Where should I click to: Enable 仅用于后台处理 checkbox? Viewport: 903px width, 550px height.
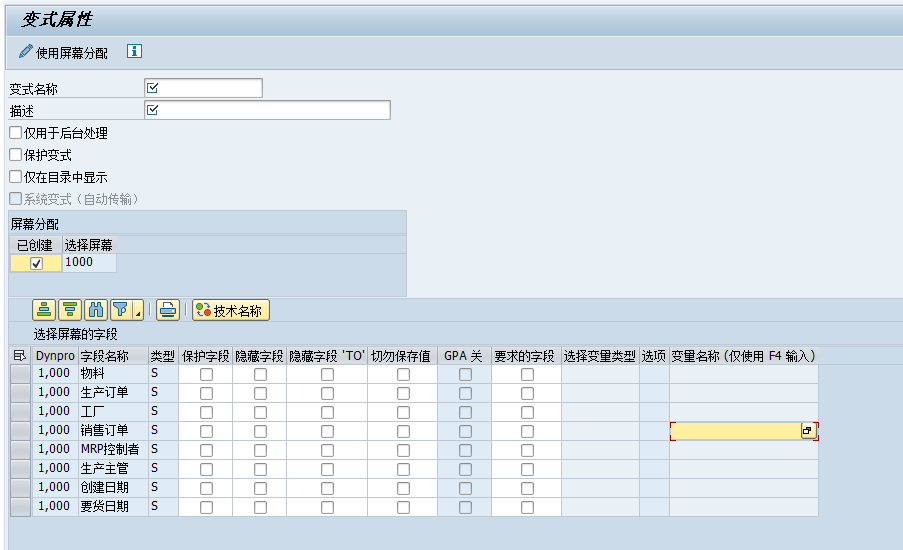coord(15,133)
